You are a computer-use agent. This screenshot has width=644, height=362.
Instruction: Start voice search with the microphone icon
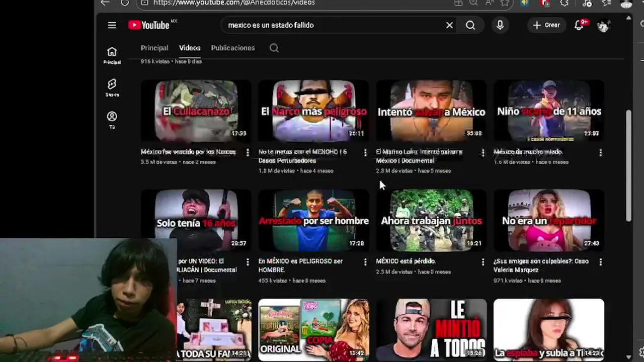[x=500, y=25]
